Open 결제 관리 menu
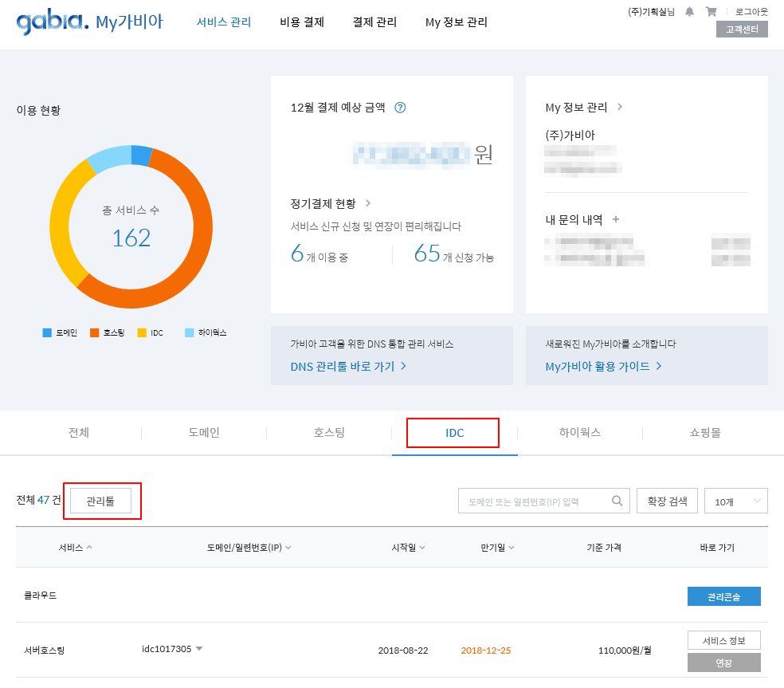This screenshot has height=688, width=784. (374, 22)
